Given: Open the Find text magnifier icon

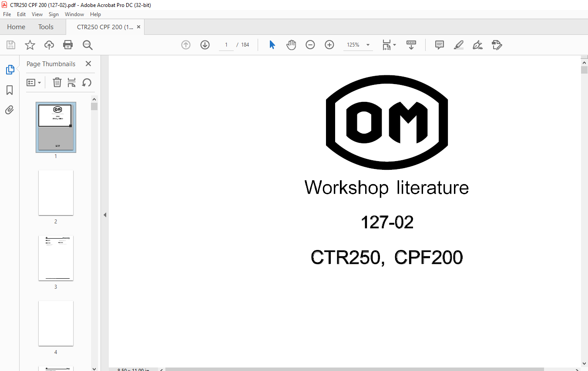Looking at the screenshot, I should coord(87,45).
